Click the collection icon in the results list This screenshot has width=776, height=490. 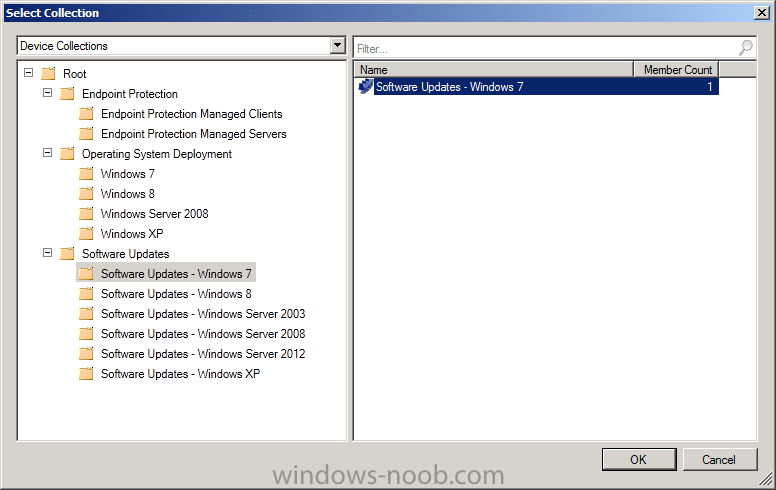tap(365, 86)
